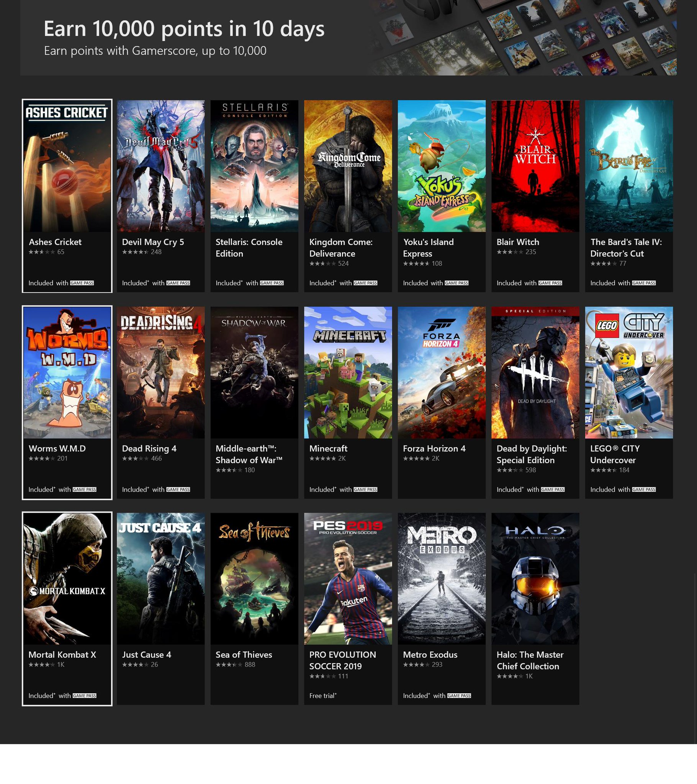Open the Blair Witch cover image

pos(535,166)
